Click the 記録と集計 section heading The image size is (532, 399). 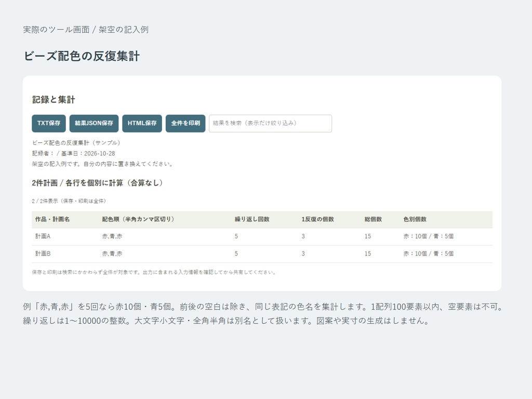54,99
